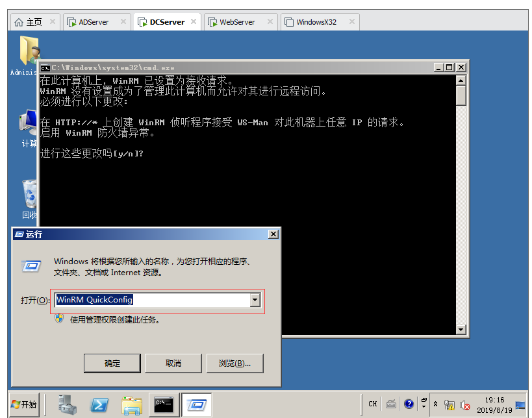Switch to the cmd.exe taskbar button
The image size is (532, 418).
(164, 404)
